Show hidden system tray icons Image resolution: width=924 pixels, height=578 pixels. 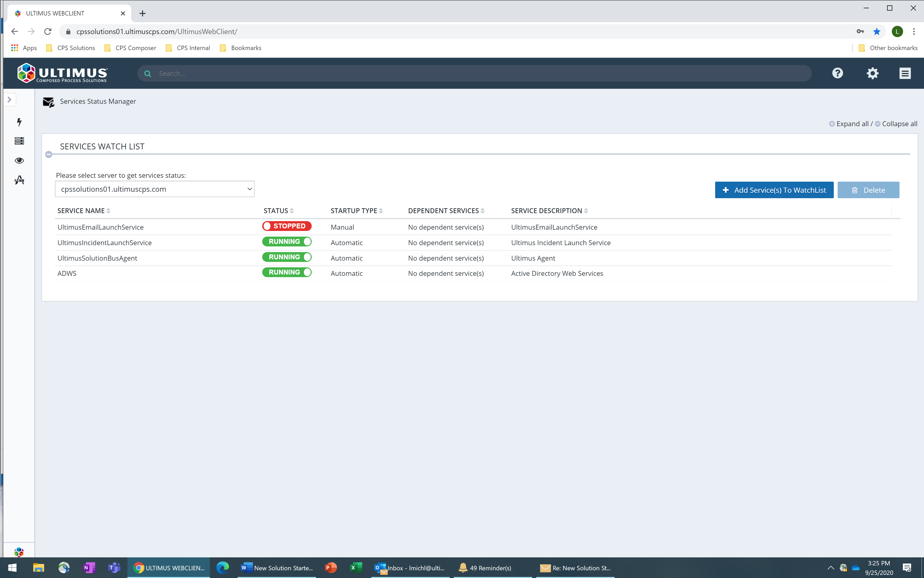[830, 568]
